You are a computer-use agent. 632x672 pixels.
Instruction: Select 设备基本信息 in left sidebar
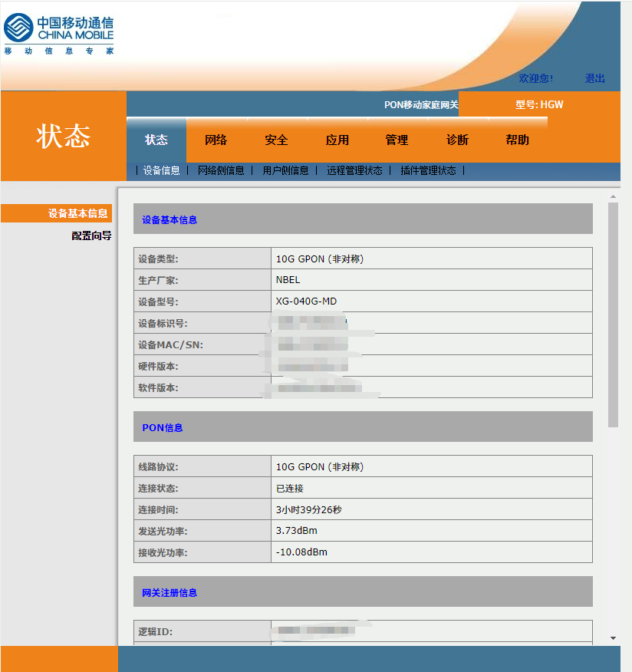57,213
